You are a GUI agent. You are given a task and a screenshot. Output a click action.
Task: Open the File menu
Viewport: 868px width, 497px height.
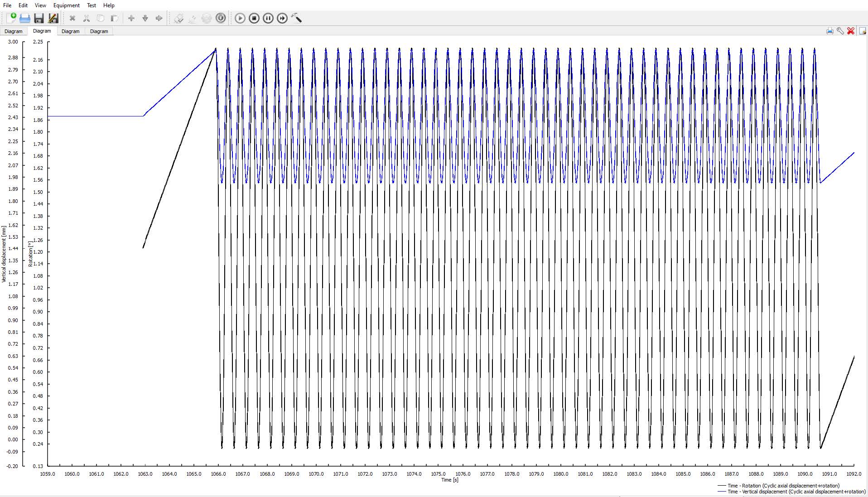coord(7,5)
